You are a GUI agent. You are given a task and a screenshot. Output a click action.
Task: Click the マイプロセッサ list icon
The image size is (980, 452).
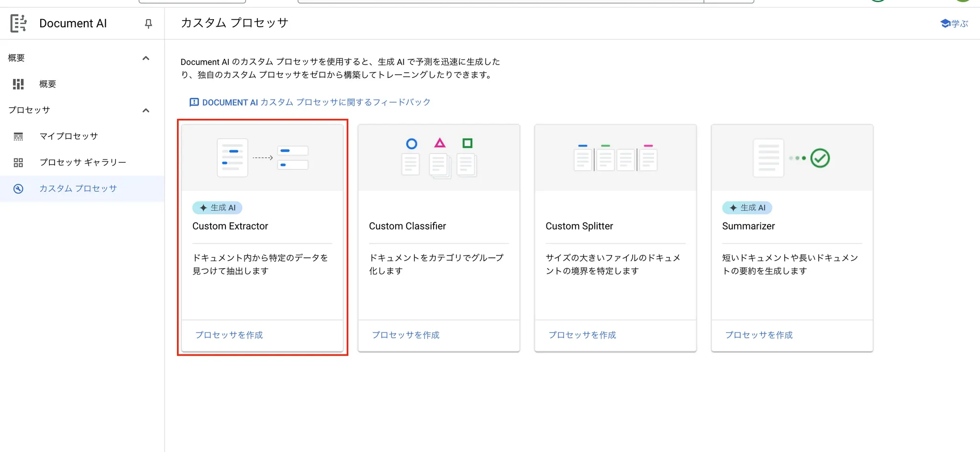(x=18, y=137)
